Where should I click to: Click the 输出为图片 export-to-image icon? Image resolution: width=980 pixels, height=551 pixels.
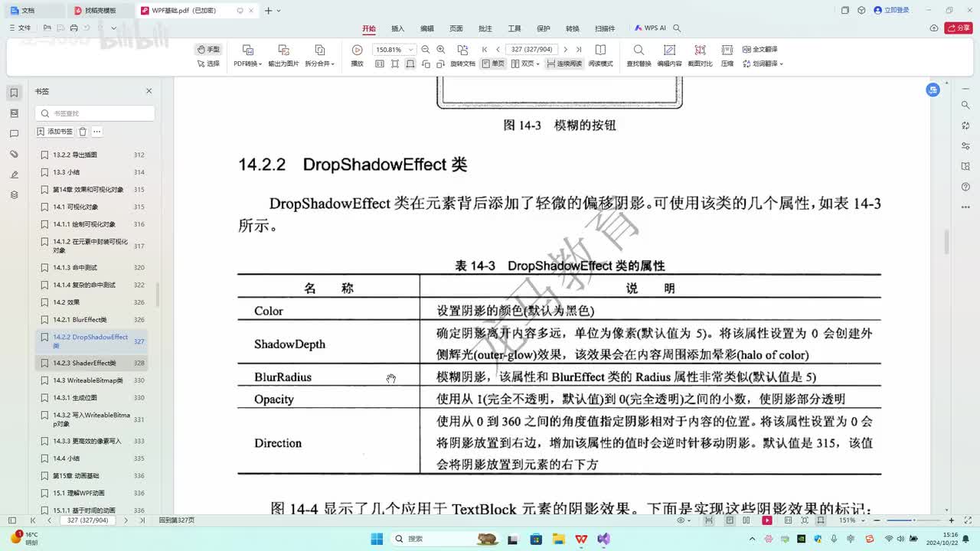click(x=283, y=50)
